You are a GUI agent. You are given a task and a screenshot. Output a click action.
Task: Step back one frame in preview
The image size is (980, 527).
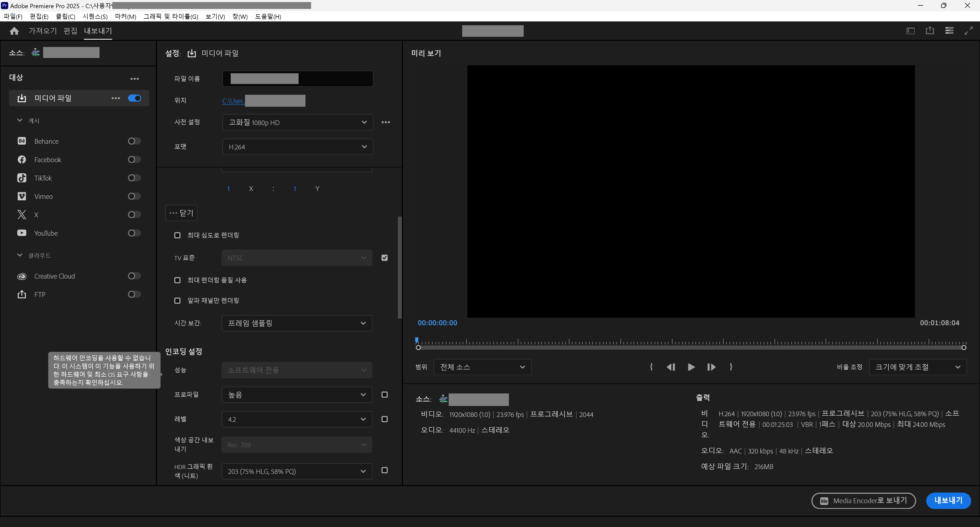coord(671,367)
